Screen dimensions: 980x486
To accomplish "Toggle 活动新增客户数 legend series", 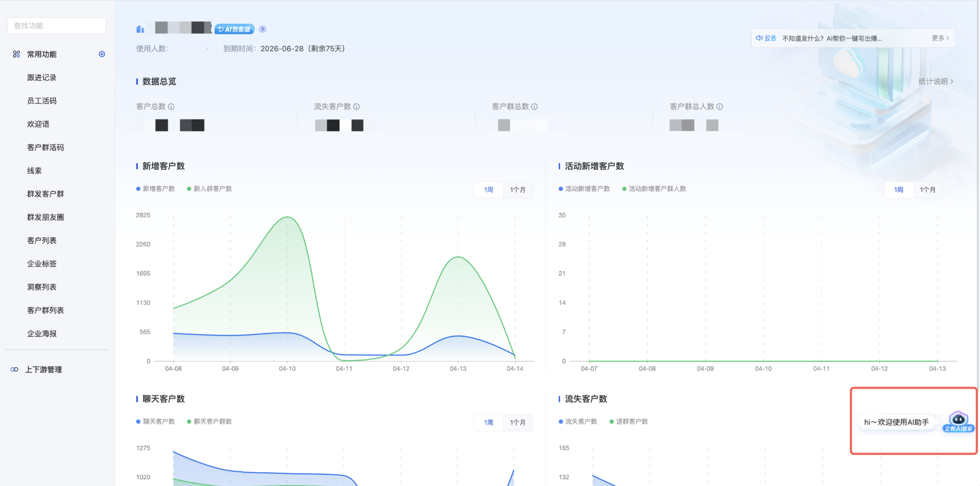I will 584,189.
